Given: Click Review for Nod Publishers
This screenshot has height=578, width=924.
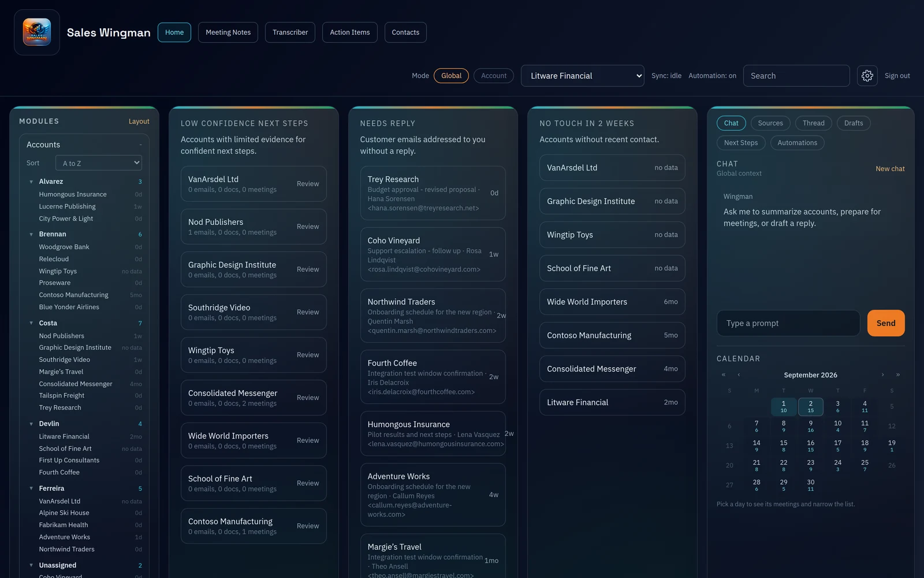Looking at the screenshot, I should (x=308, y=227).
